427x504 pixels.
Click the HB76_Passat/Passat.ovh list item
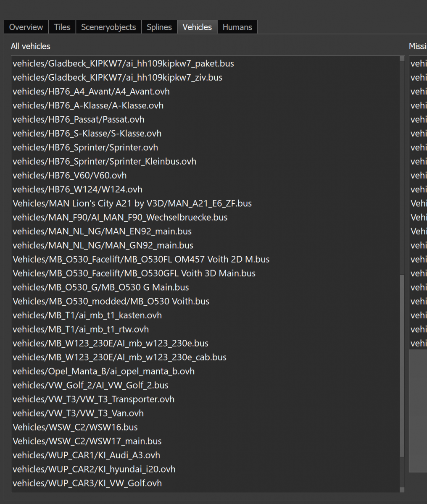click(x=79, y=120)
